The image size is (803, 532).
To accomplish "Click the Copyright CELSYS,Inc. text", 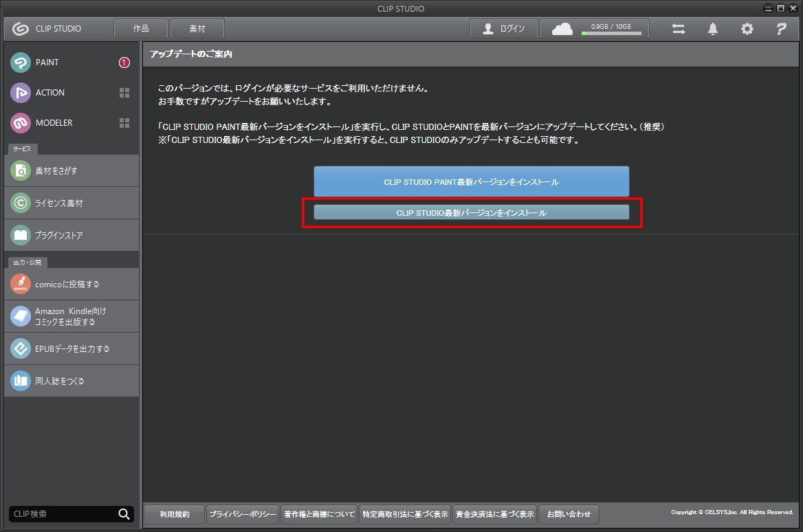I will point(731,512).
